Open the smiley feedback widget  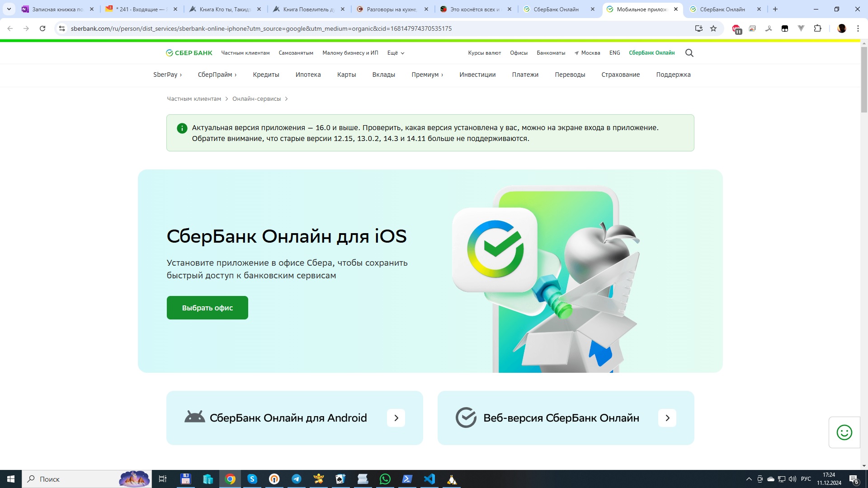coord(844,432)
